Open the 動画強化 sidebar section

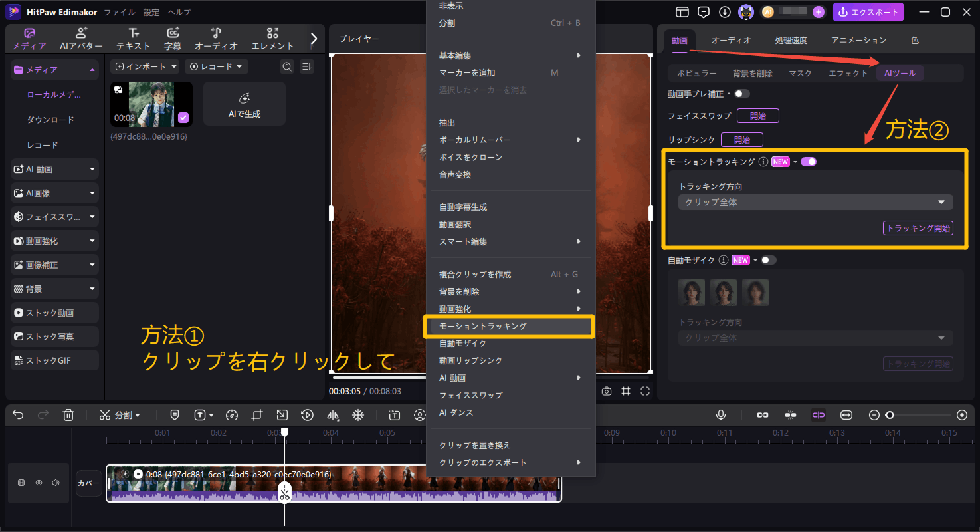coord(54,241)
